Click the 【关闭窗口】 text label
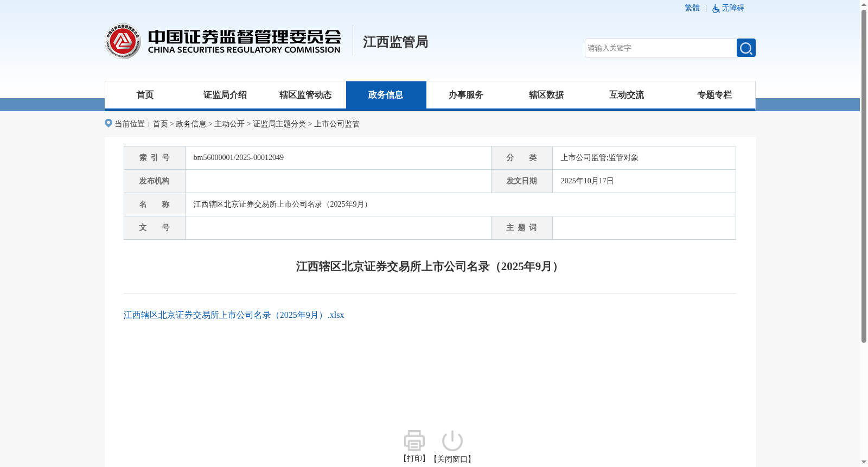 tap(452, 459)
